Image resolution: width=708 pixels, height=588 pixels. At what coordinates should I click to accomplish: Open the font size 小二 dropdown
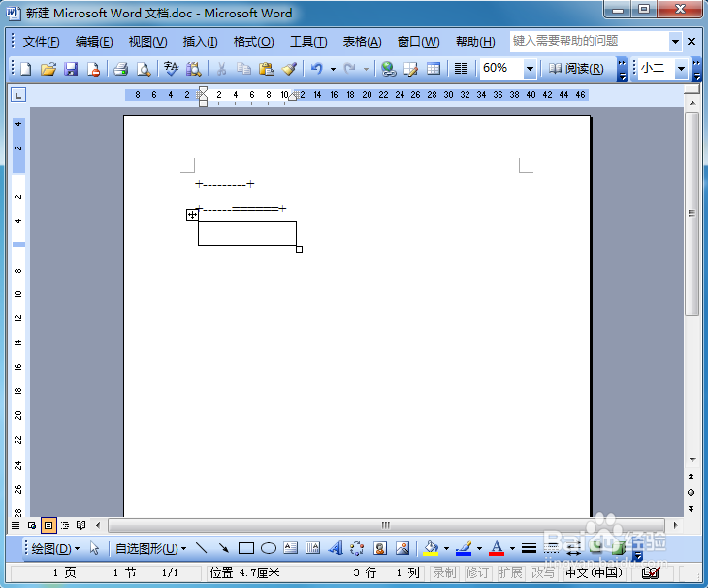coord(681,69)
